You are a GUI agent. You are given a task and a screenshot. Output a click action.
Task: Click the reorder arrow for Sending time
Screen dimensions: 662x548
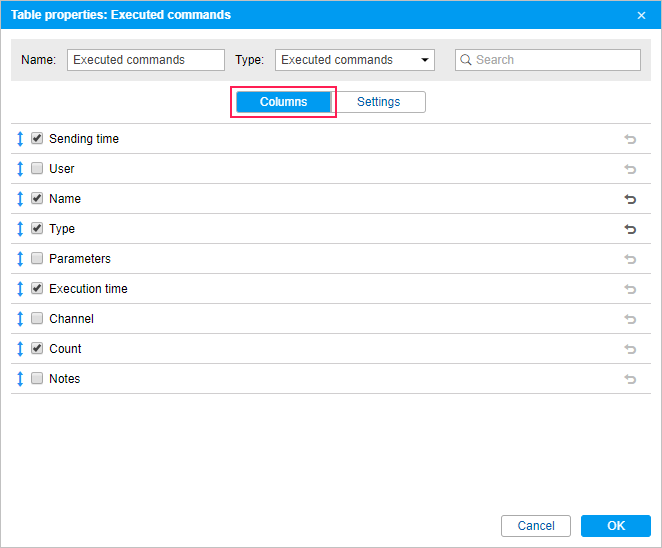tap(20, 139)
